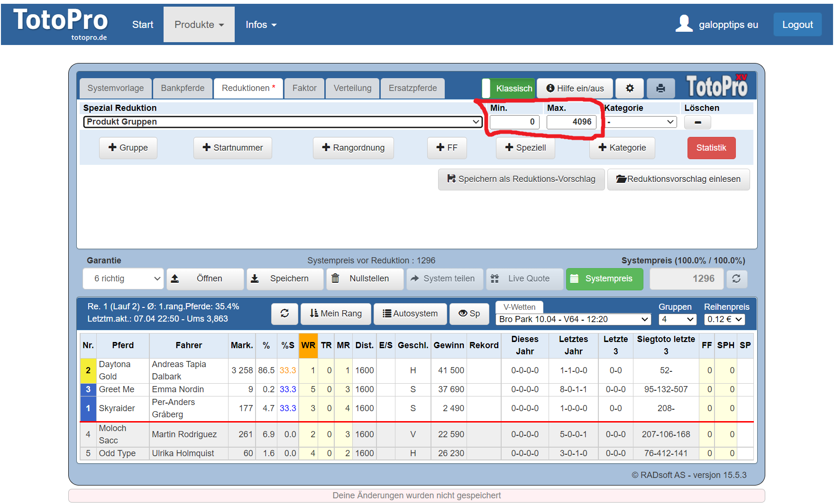This screenshot has width=834, height=504.
Task: Click the Live Quote button
Action: click(525, 279)
